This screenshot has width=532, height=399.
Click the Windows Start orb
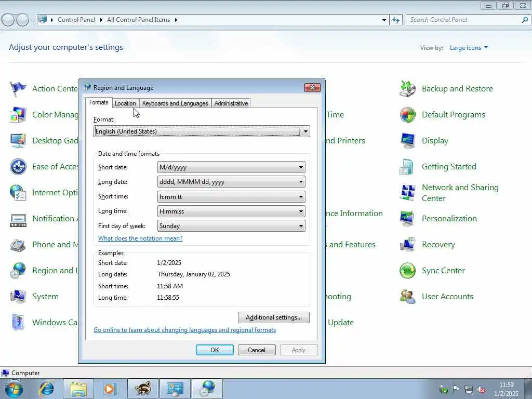[14, 389]
